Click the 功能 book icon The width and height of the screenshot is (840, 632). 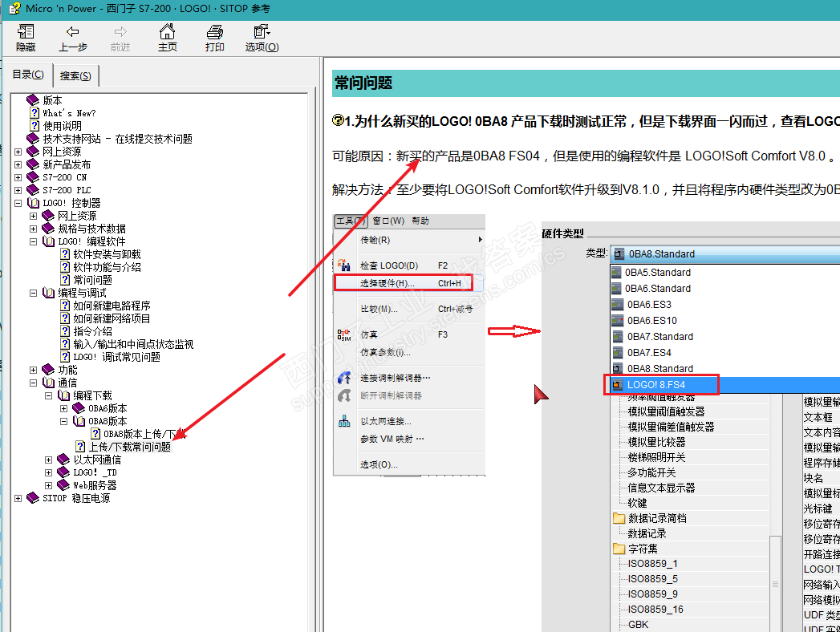click(48, 370)
